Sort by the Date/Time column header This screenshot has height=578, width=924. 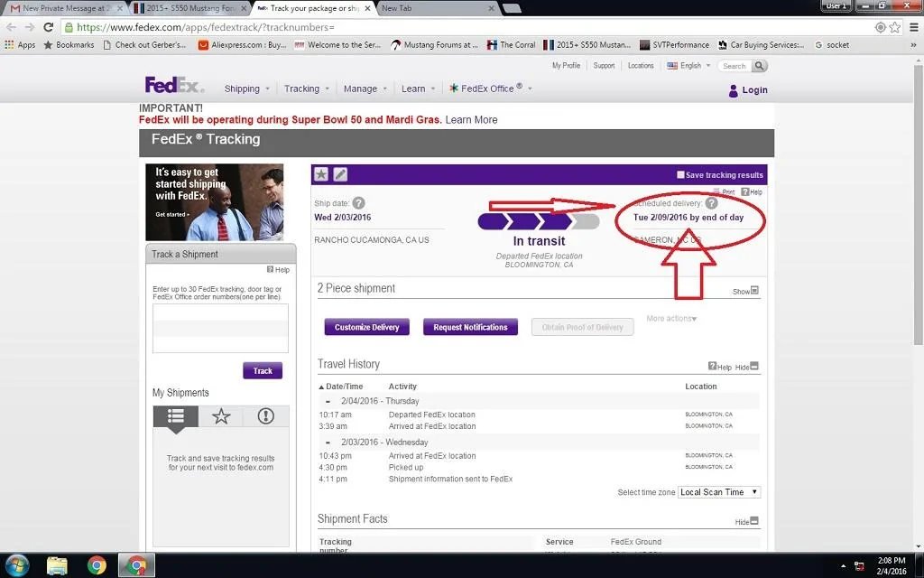(341, 387)
